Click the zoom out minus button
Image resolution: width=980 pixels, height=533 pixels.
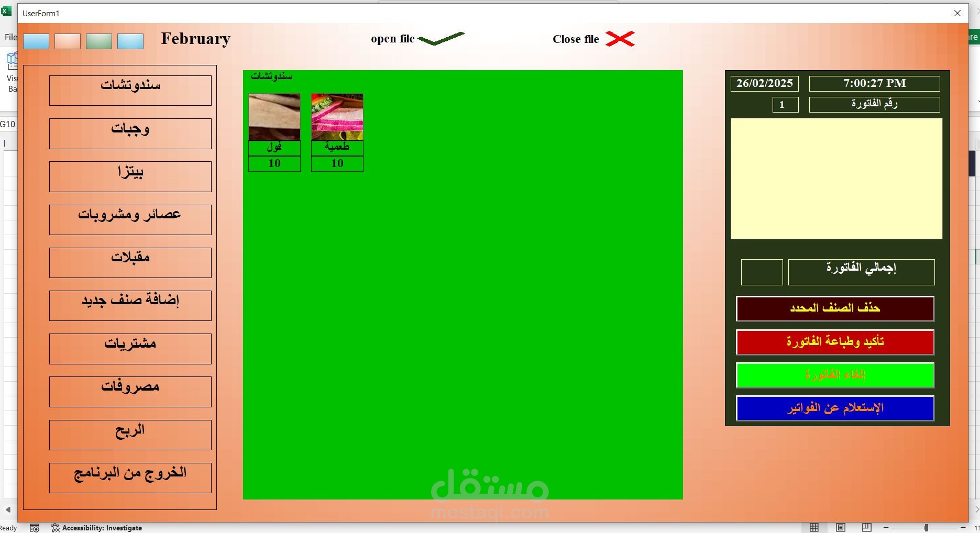[x=886, y=528]
